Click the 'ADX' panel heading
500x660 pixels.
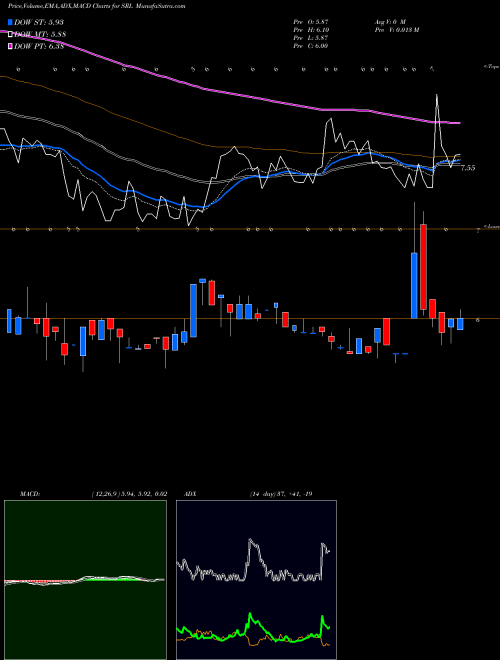pyautogui.click(x=190, y=494)
